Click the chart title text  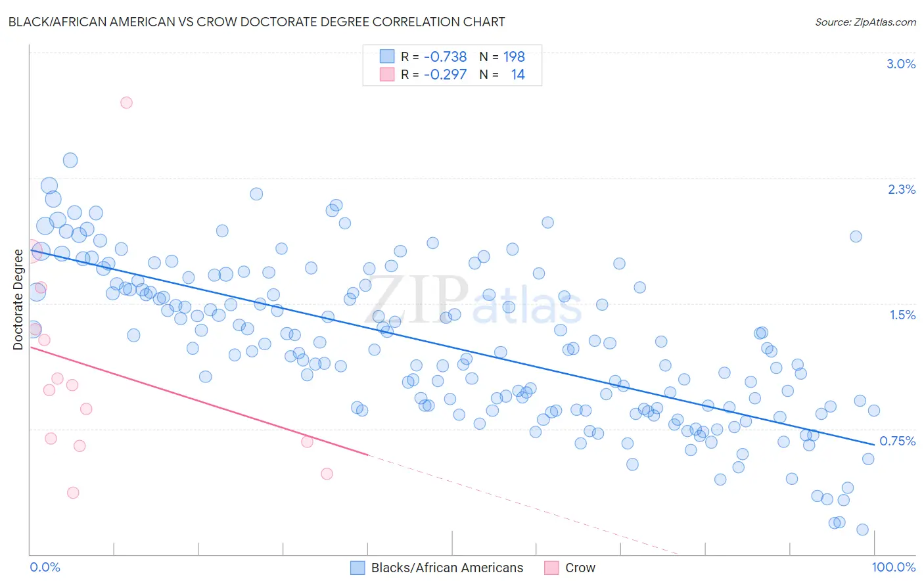(256, 22)
